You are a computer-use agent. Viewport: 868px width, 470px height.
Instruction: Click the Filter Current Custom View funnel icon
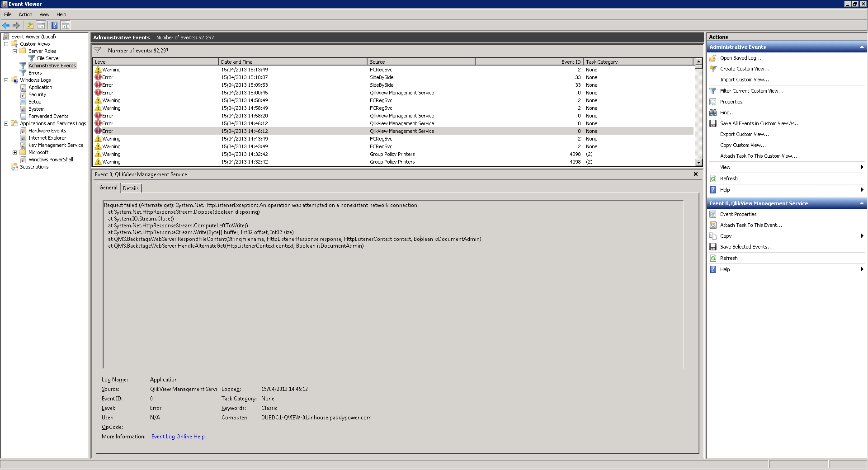point(713,91)
